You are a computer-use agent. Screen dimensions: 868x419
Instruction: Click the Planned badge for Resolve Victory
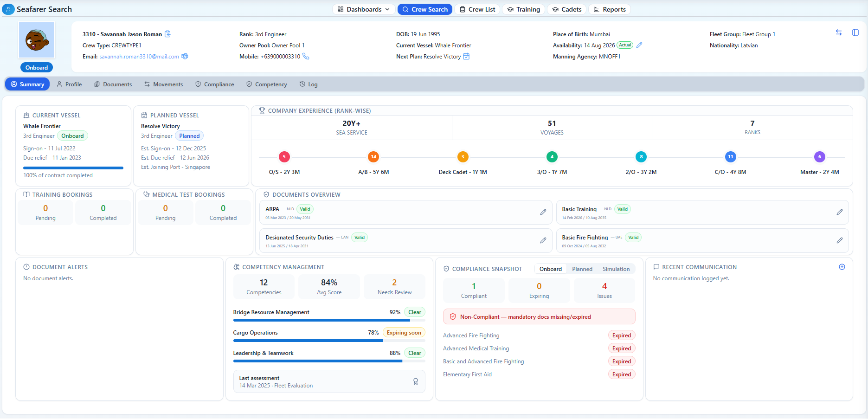pyautogui.click(x=189, y=136)
